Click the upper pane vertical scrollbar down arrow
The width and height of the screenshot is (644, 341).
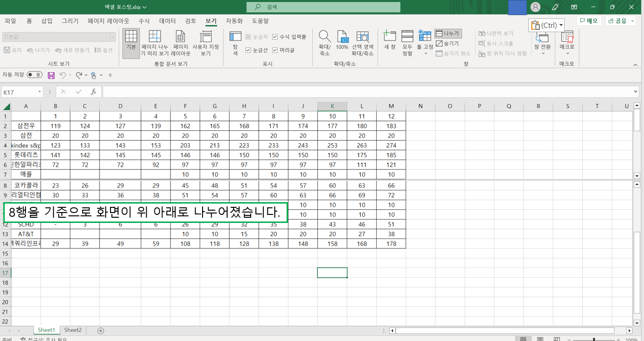(636, 176)
